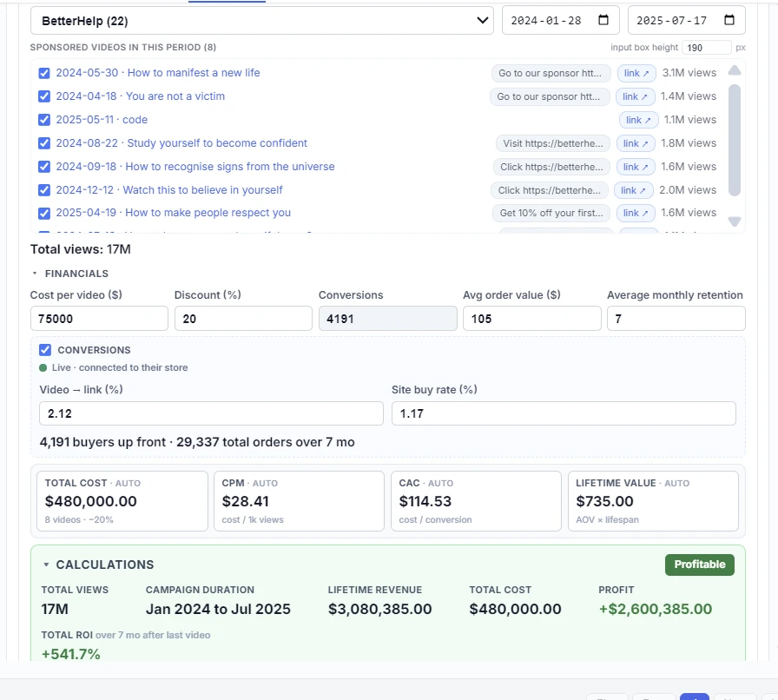
Task: Click snippet in 'How to recognise signs' row
Action: (x=551, y=167)
